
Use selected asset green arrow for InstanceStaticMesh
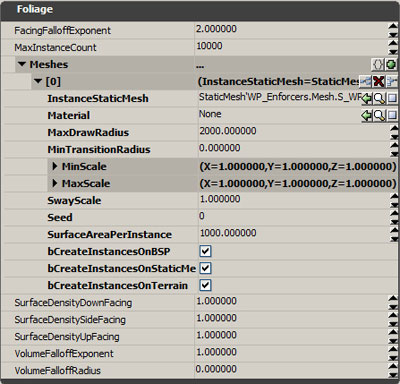click(367, 99)
